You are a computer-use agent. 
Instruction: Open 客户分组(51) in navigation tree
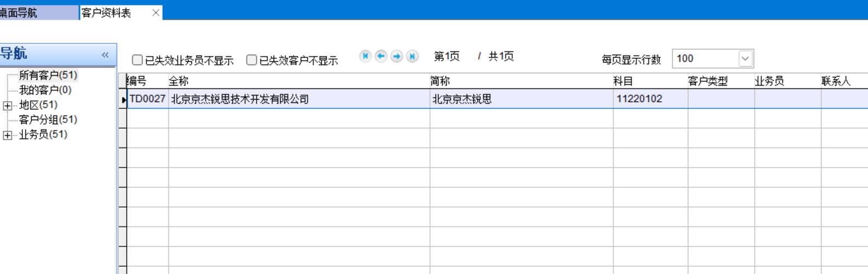[x=48, y=119]
